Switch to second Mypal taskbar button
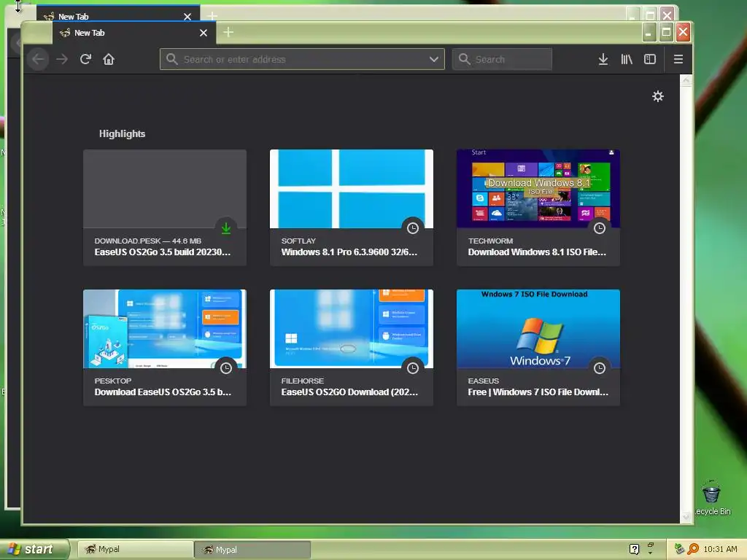Viewport: 747px width, 560px height. coord(252,550)
